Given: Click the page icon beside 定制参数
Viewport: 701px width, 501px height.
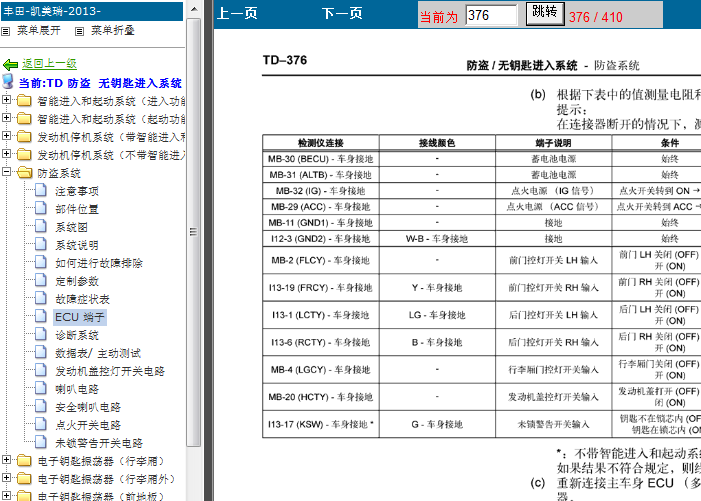Looking at the screenshot, I should click(x=41, y=280).
